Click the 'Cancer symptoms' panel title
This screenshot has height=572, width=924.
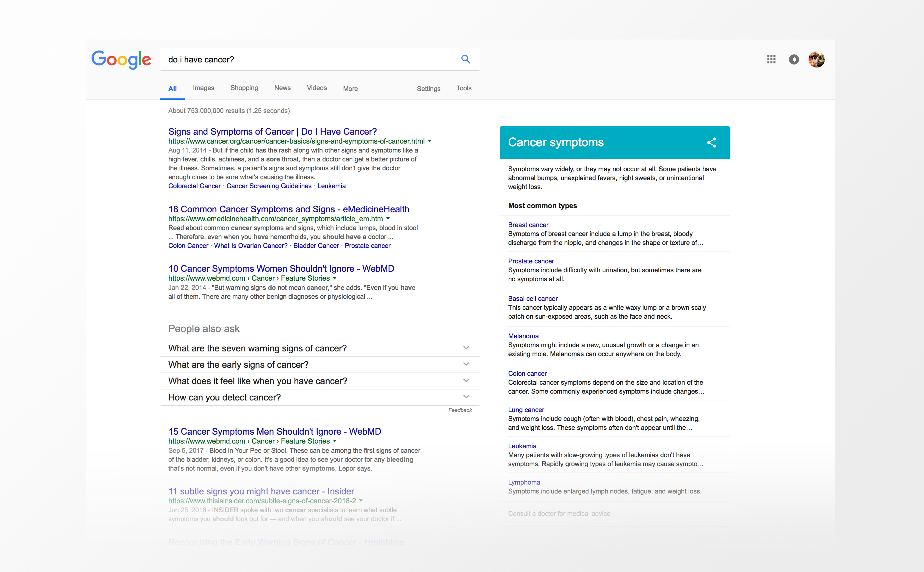556,142
